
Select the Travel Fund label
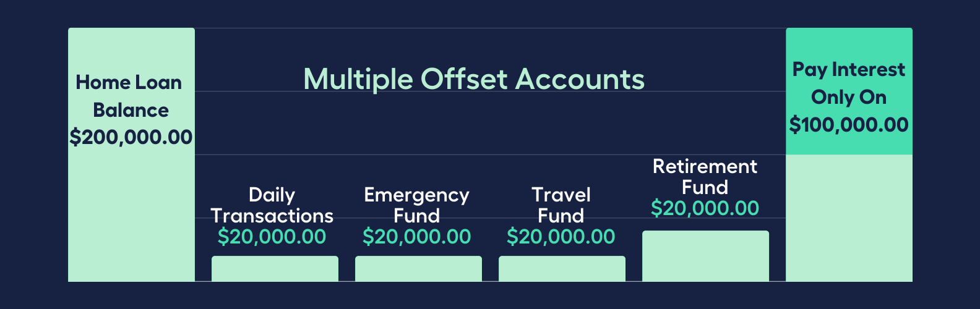(561, 205)
